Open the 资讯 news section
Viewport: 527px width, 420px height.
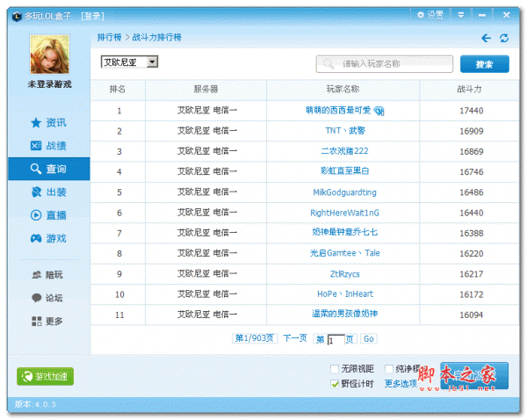point(48,123)
